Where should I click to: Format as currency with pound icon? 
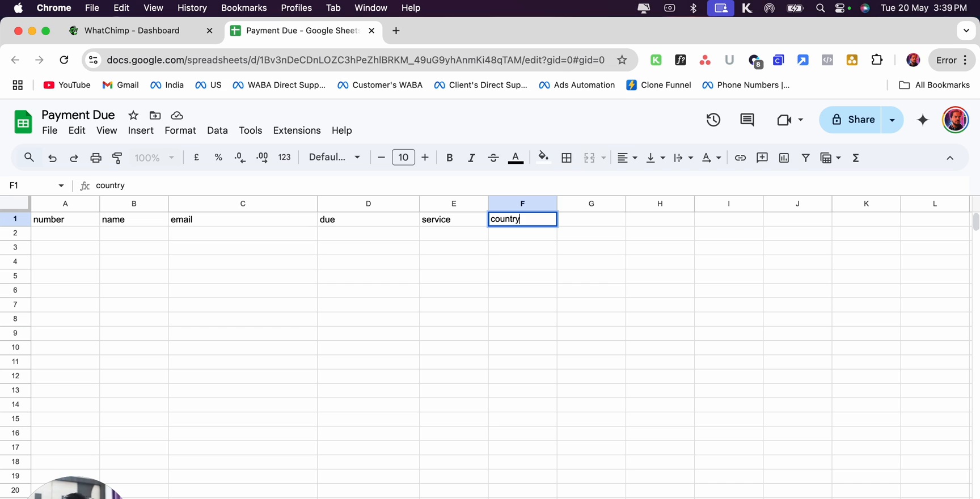(x=196, y=158)
